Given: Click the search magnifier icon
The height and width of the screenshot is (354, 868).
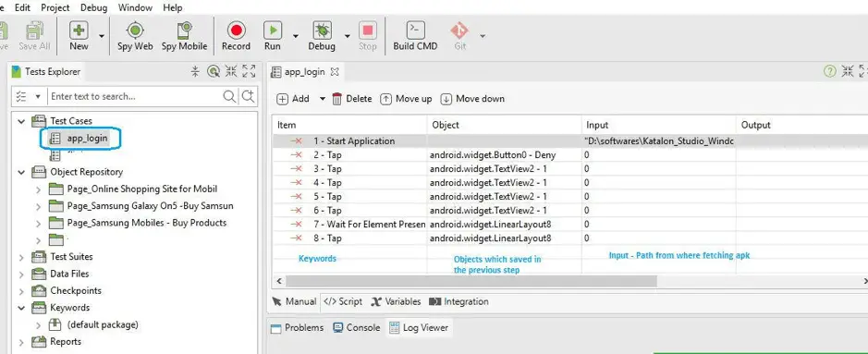Looking at the screenshot, I should click(229, 97).
